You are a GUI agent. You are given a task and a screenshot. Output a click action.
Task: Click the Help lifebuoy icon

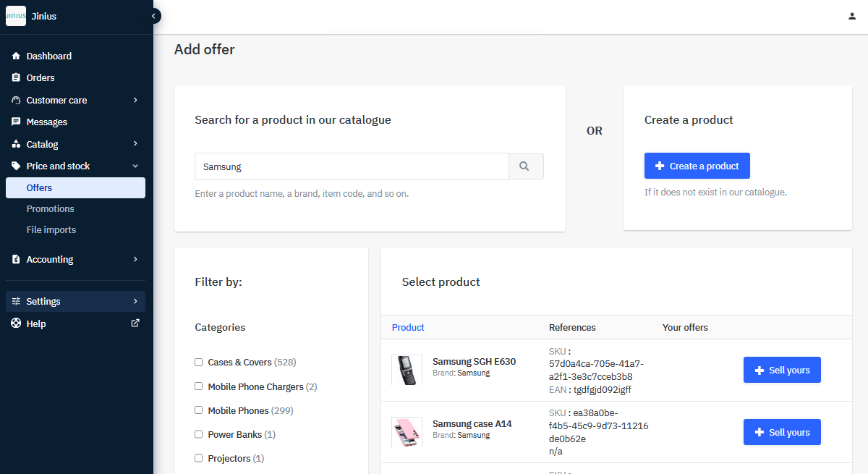16,323
